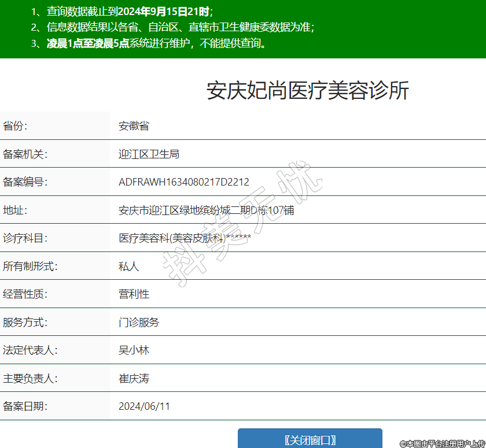Click the address value starting with 安庆市迎江区

(206, 210)
